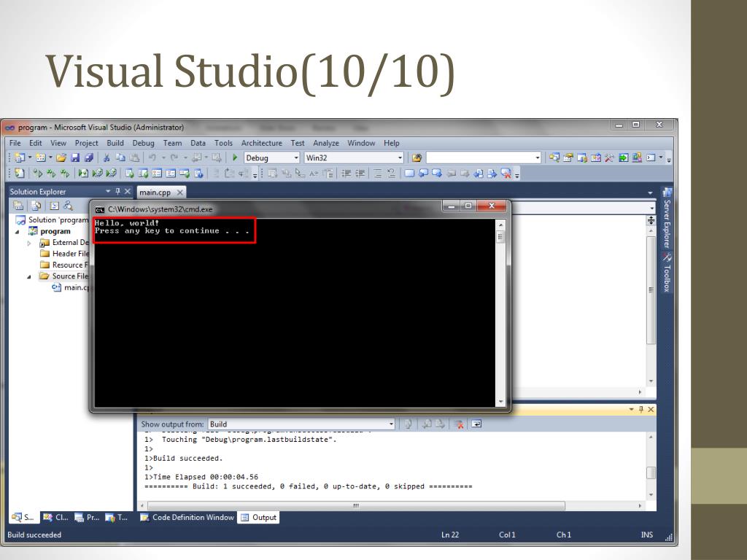Open the Find combo box dropdown
This screenshot has height=560, width=747.
[x=538, y=157]
